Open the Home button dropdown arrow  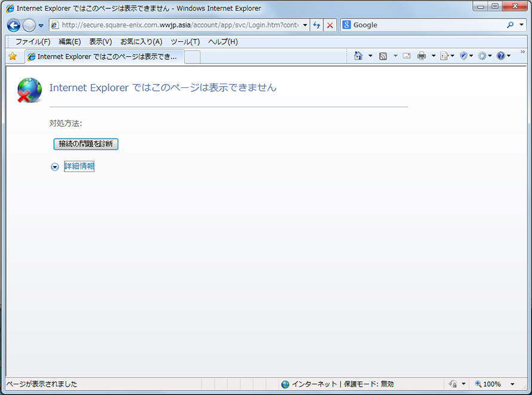click(x=370, y=56)
